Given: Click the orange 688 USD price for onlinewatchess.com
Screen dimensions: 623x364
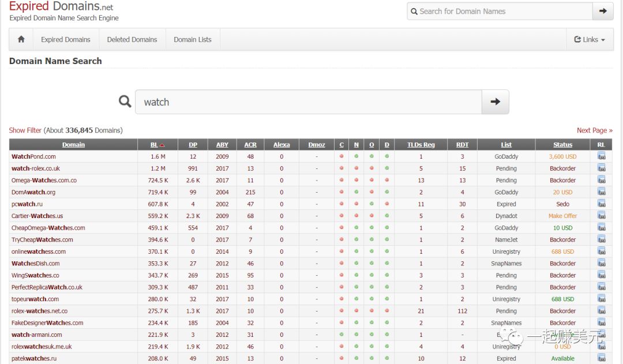Looking at the screenshot, I should click(562, 252).
